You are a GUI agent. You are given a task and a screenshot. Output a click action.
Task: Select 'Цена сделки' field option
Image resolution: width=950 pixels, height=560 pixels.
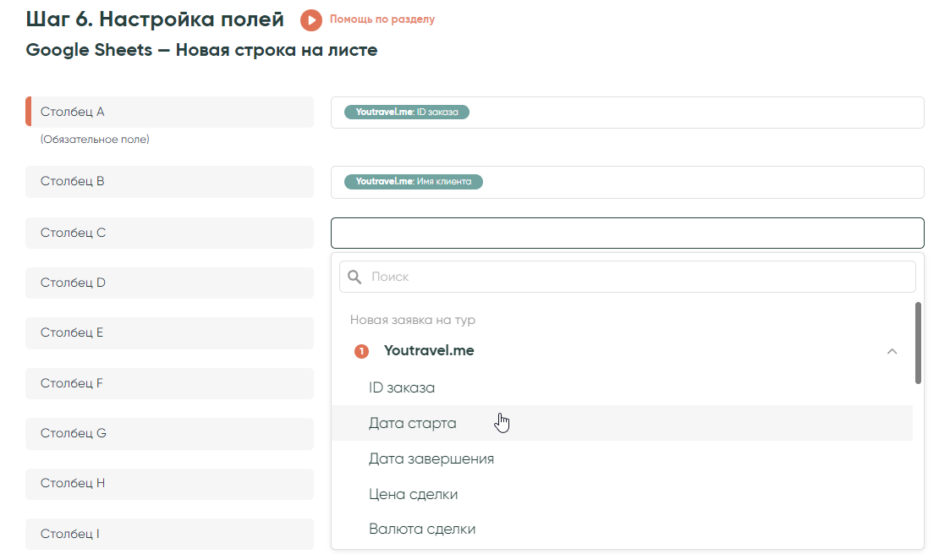[413, 494]
